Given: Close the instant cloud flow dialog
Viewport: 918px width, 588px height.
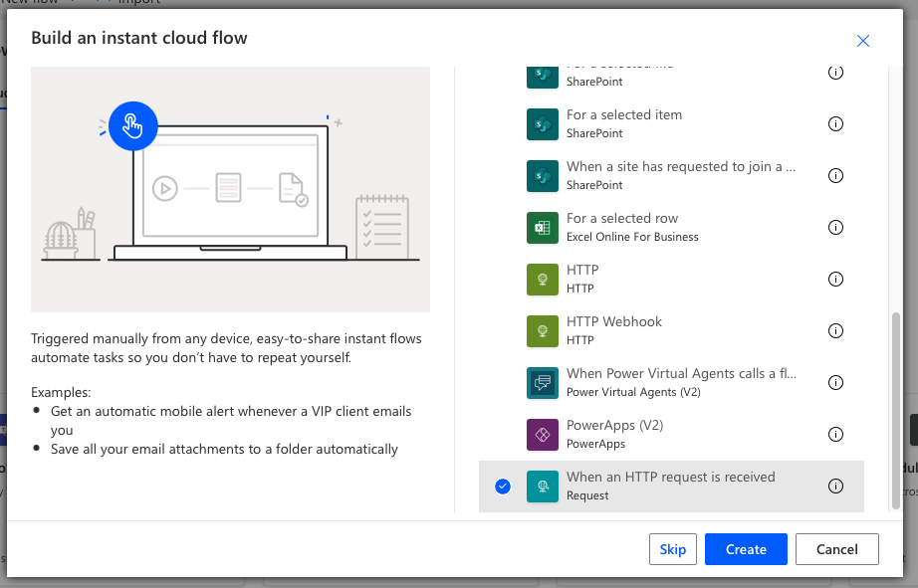Looking at the screenshot, I should [863, 41].
